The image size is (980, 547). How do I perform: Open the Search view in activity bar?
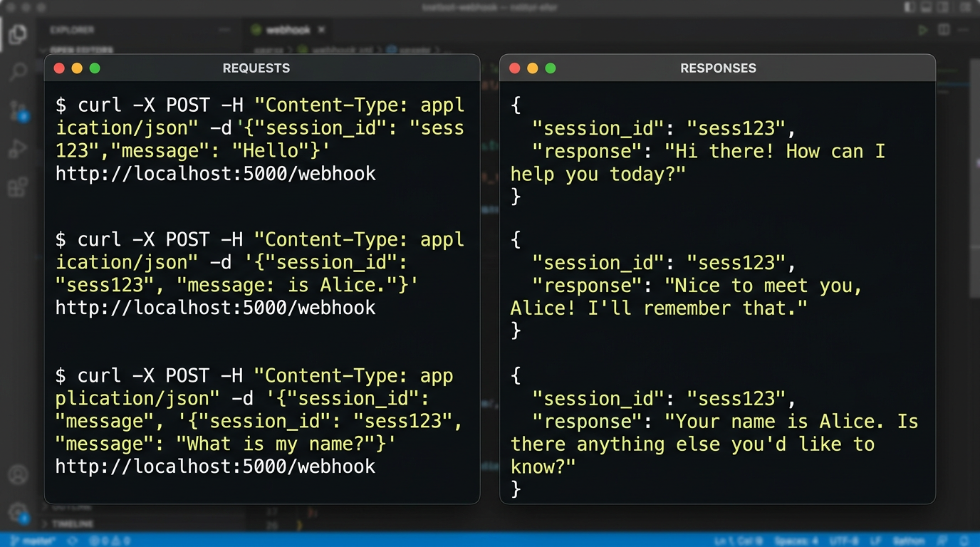pos(18,71)
